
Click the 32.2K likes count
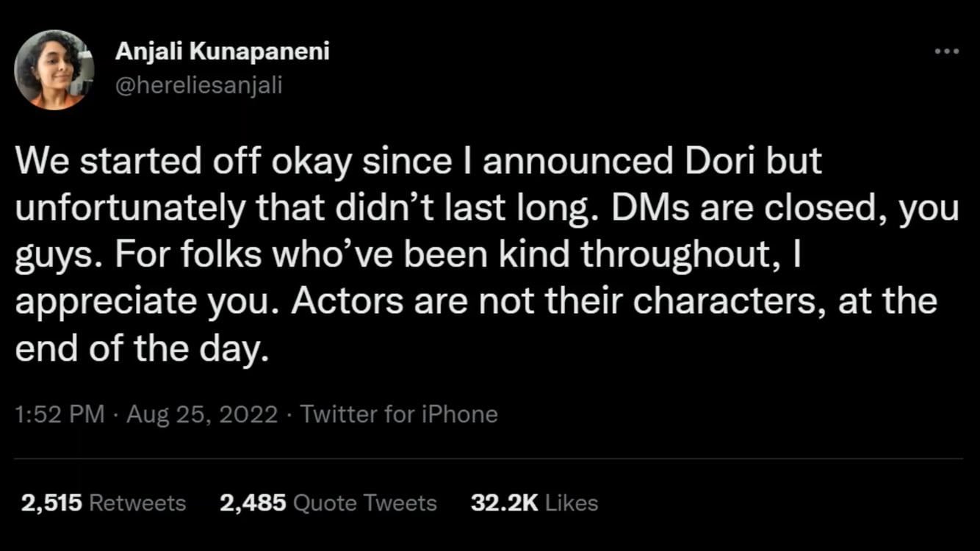pyautogui.click(x=504, y=503)
